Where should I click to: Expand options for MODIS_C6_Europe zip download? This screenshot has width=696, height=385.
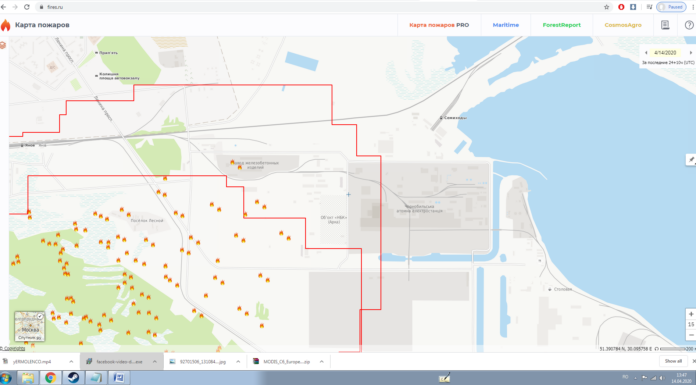(321, 361)
